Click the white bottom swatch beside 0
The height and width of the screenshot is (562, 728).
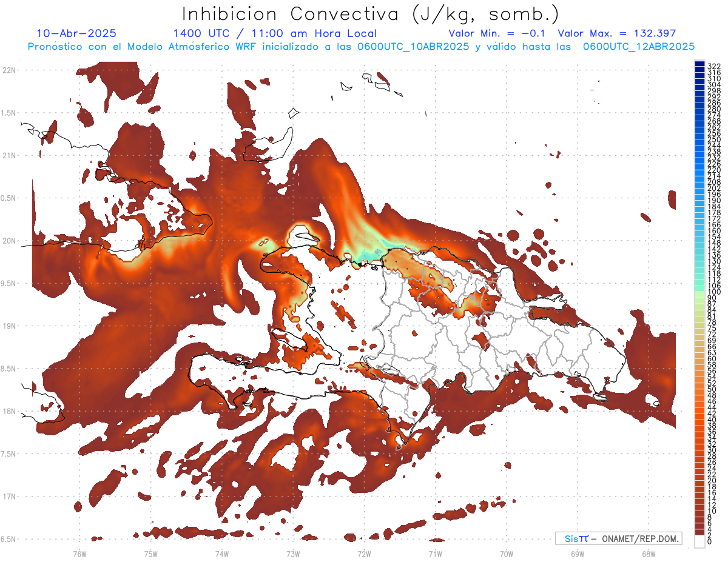[699, 541]
